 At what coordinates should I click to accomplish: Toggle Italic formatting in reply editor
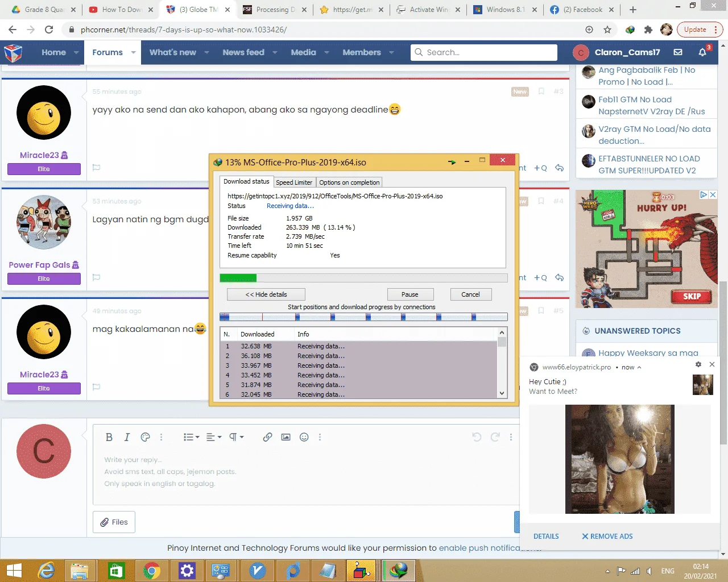point(127,437)
